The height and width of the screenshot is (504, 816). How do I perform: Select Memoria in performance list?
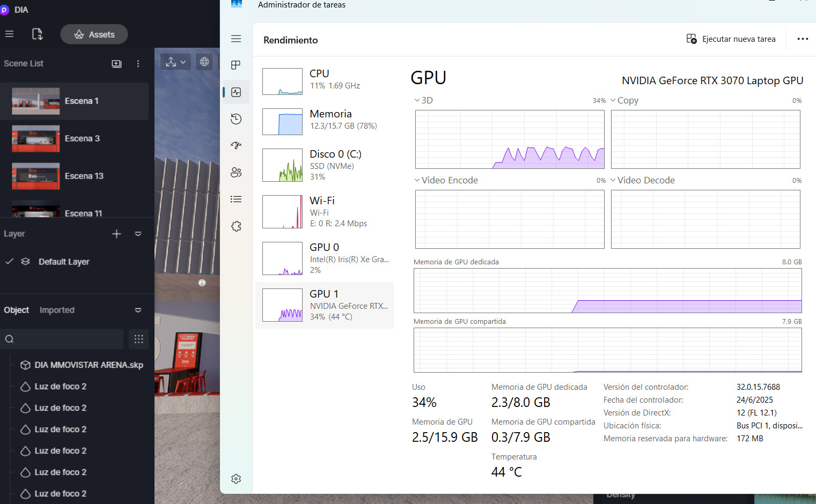325,122
